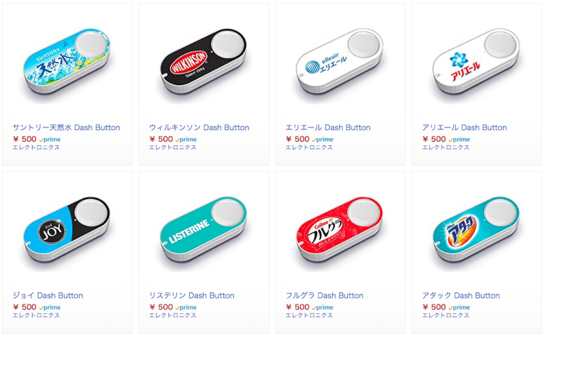Open the アタック Dash Button link
588x368 pixels.
[461, 296]
